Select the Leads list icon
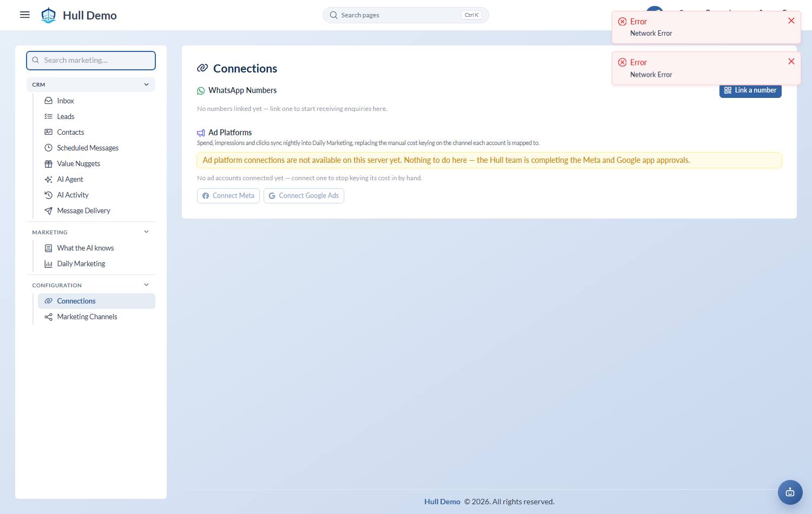The image size is (812, 514). (48, 116)
